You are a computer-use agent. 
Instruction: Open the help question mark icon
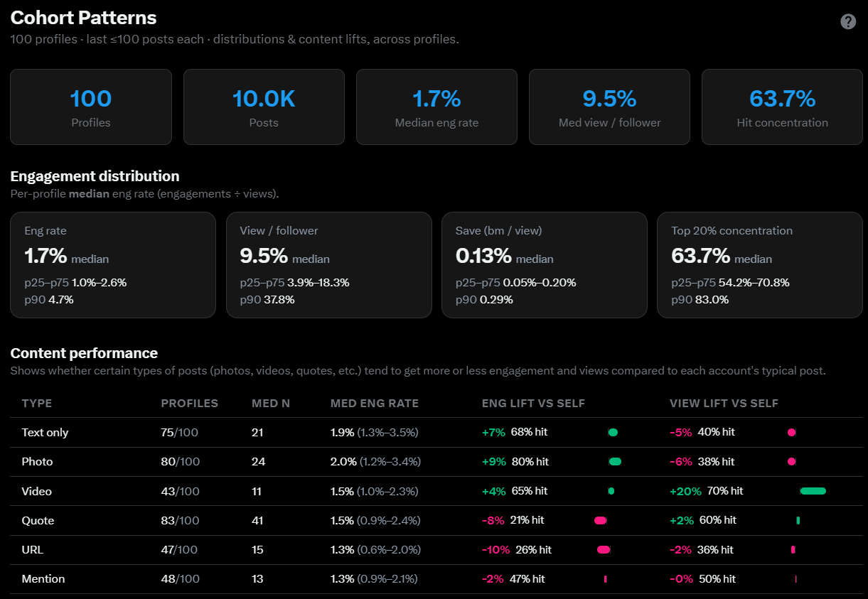point(848,21)
